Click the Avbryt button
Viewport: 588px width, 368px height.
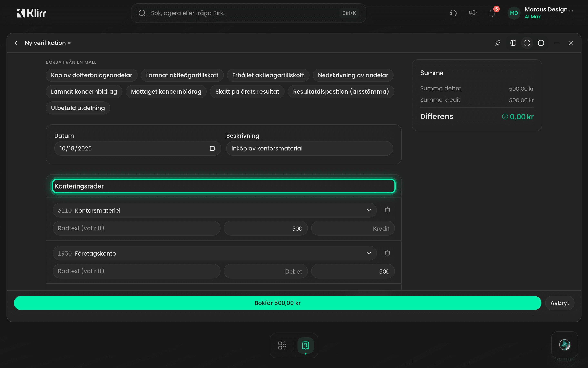pyautogui.click(x=560, y=303)
